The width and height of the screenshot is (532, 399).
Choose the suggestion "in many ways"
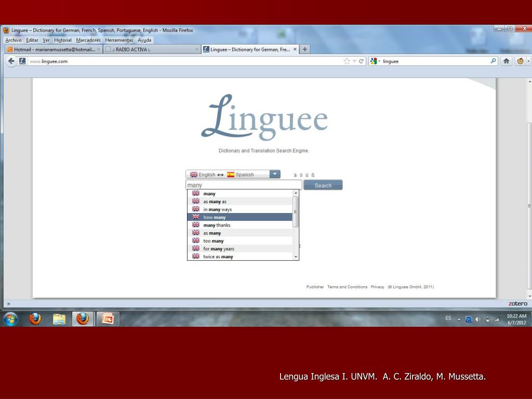(x=240, y=209)
